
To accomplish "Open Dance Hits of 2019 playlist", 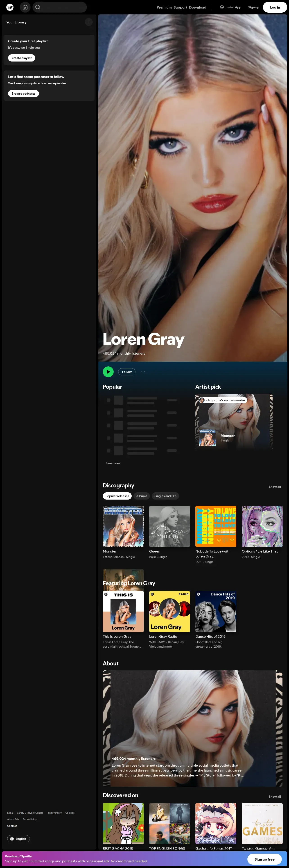I will pos(216,612).
